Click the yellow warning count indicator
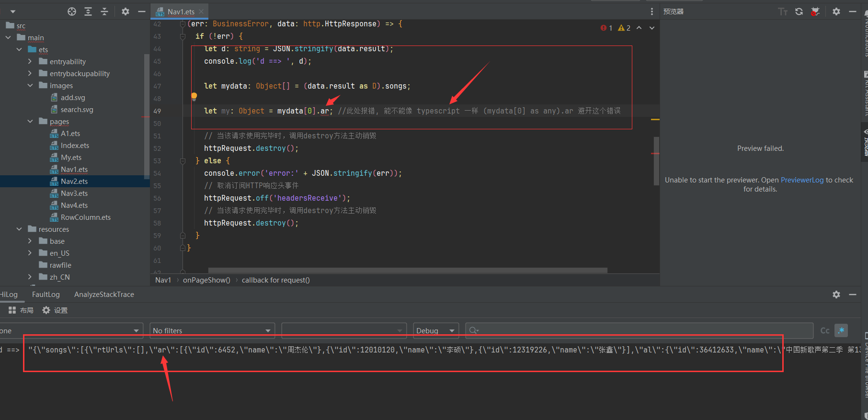The height and width of the screenshot is (420, 868). [624, 28]
